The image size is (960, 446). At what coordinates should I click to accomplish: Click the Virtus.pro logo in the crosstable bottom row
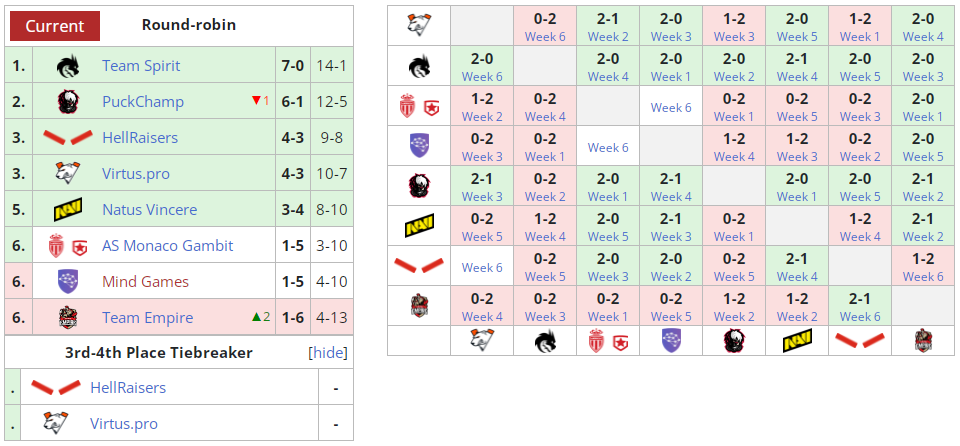pyautogui.click(x=482, y=341)
